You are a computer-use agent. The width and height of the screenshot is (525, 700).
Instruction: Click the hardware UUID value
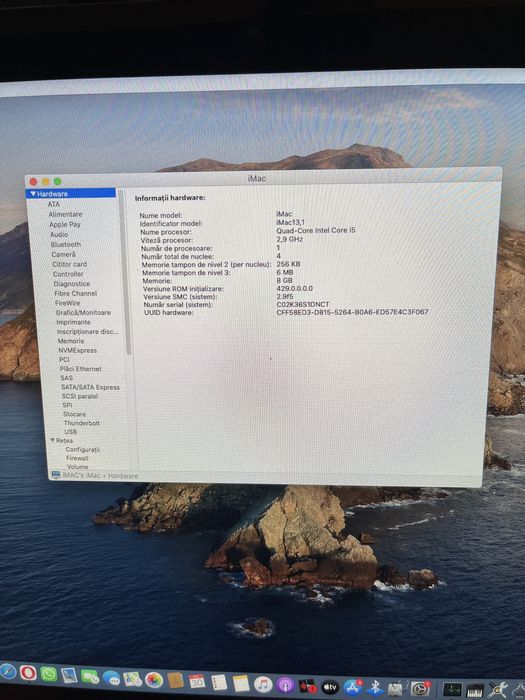(352, 312)
